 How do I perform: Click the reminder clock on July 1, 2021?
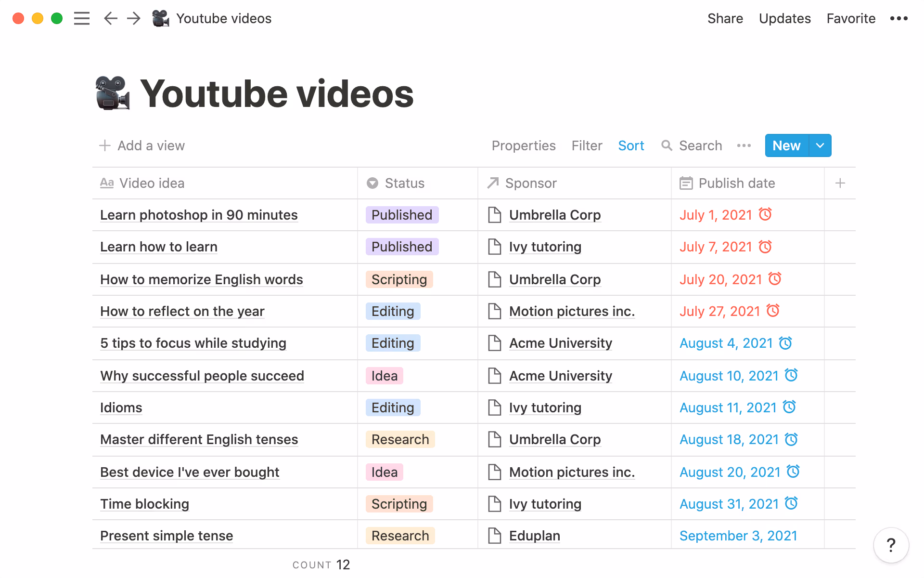coord(765,215)
